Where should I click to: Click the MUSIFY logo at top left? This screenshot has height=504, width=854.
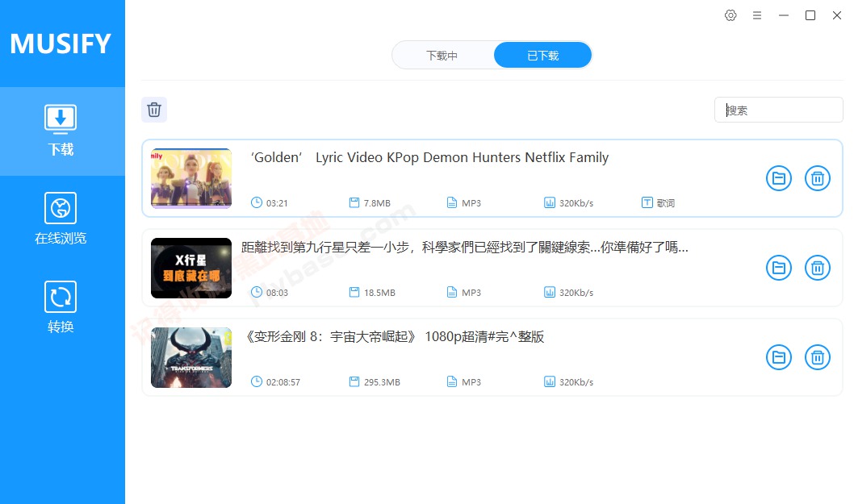click(x=62, y=43)
